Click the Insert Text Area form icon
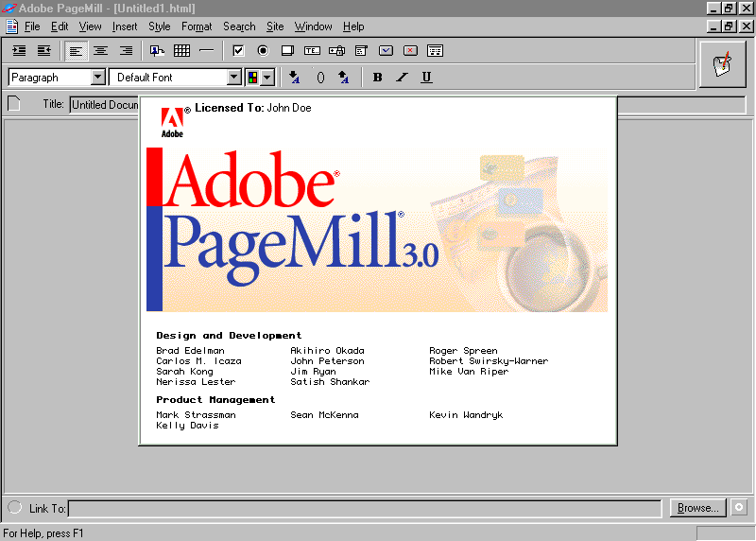 (x=288, y=51)
